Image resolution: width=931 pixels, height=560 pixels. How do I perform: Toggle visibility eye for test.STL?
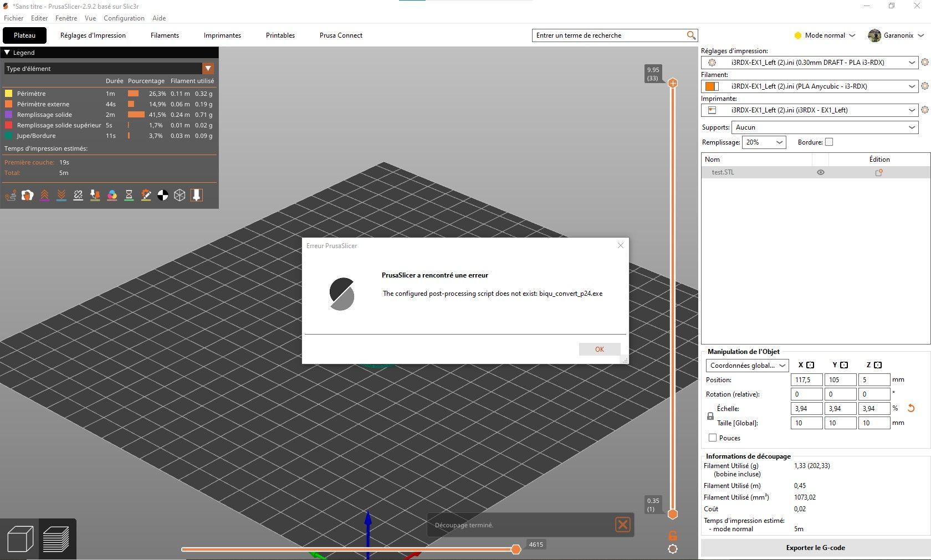click(821, 172)
